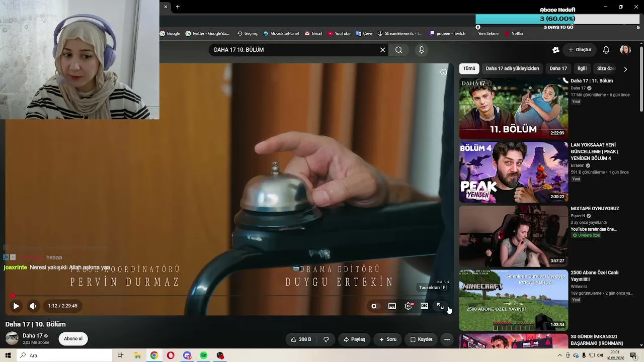Open the twitter Google bookmark
Viewport: 644px width, 362px height.
(x=207, y=34)
